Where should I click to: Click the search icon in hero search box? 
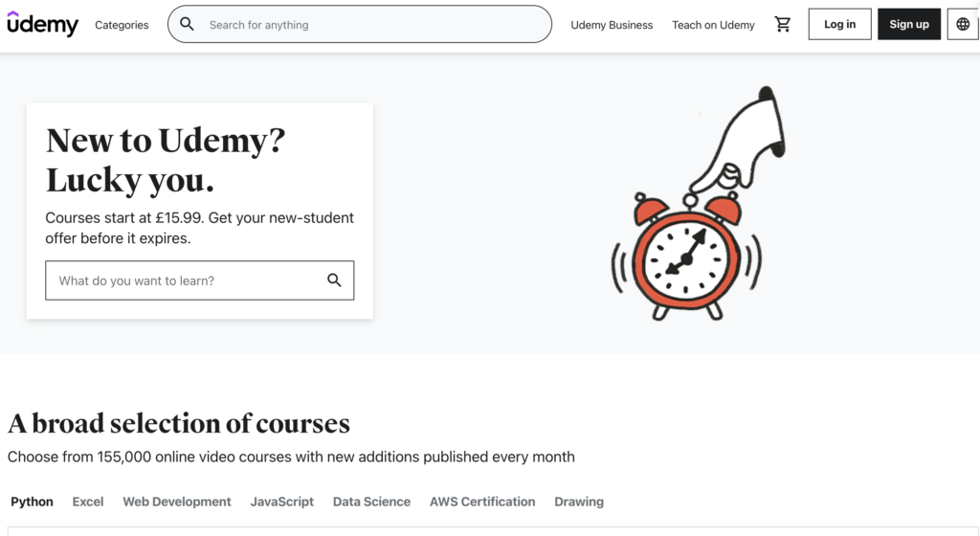(334, 280)
